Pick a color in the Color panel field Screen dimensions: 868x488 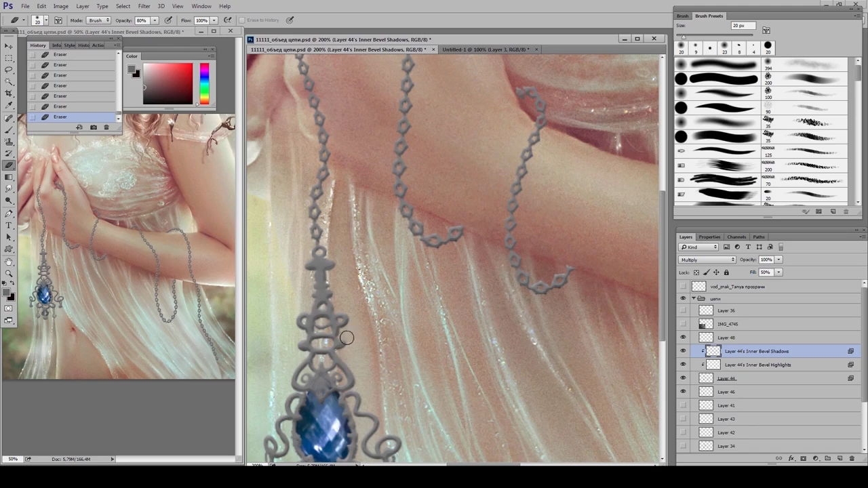167,83
